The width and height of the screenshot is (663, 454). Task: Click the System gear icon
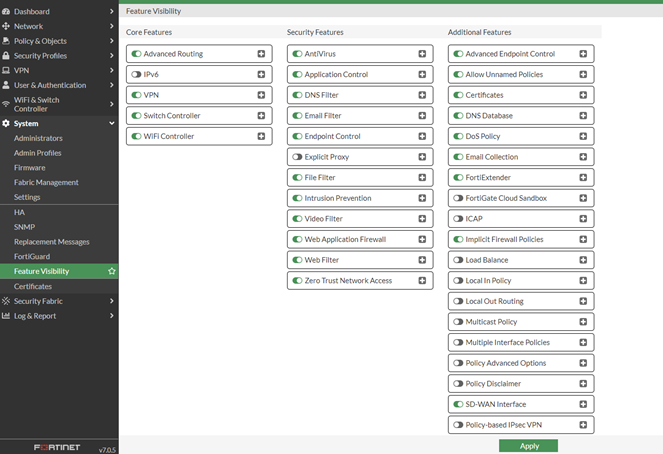pyautogui.click(x=6, y=123)
